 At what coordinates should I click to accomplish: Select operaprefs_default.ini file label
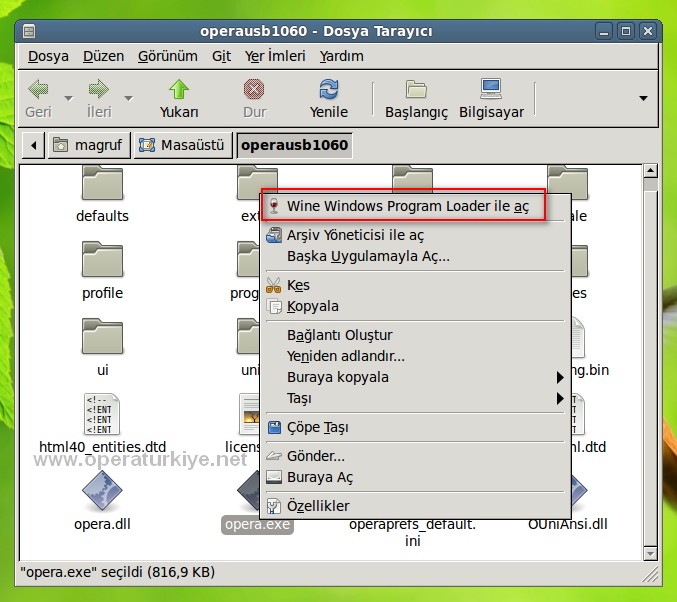click(412, 532)
